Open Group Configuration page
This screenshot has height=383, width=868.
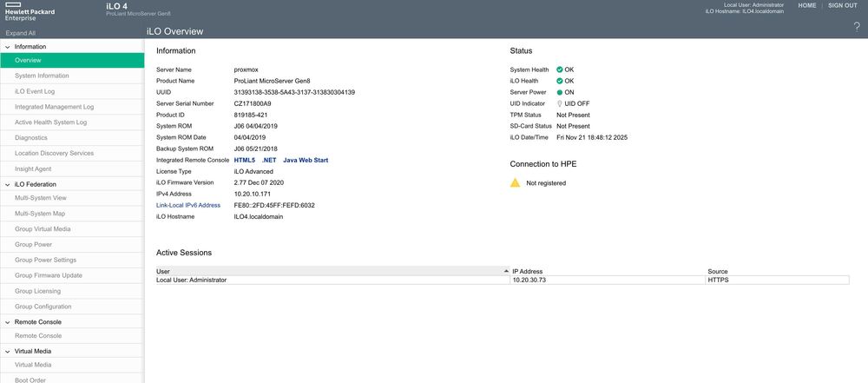[x=72, y=307]
